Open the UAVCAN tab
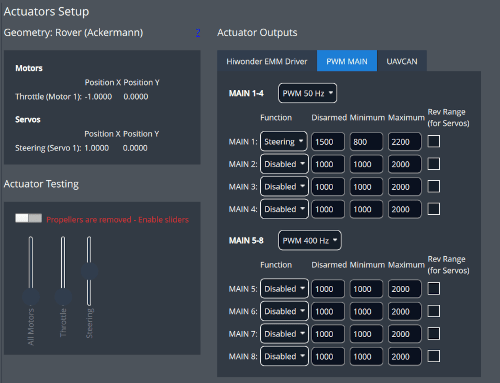Viewport: 500px width, 383px height. coord(402,61)
